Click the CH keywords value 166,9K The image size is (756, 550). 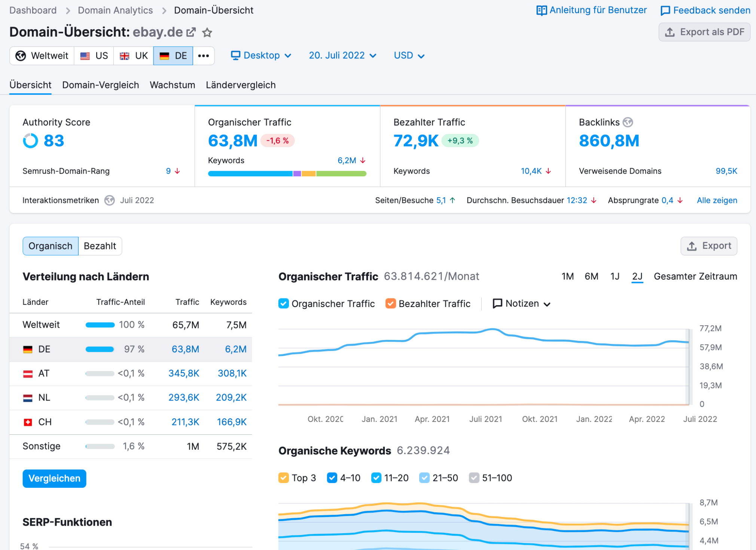232,422
